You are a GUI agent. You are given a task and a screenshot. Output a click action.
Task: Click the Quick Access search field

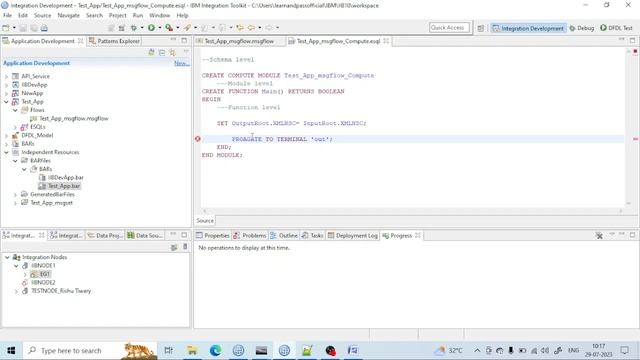click(x=449, y=28)
